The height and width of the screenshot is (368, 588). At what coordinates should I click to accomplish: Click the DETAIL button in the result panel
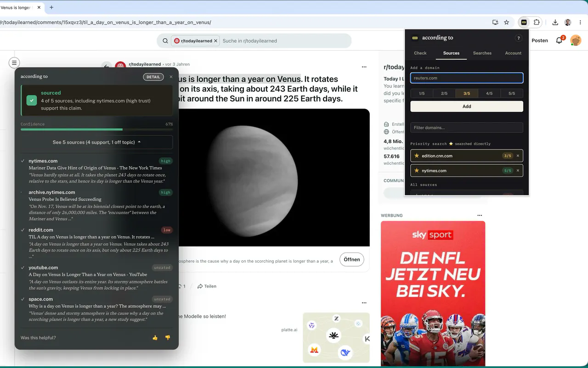[x=153, y=77]
